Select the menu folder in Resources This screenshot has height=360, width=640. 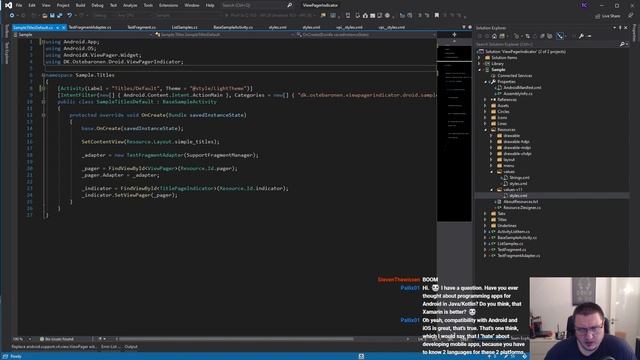[509, 166]
